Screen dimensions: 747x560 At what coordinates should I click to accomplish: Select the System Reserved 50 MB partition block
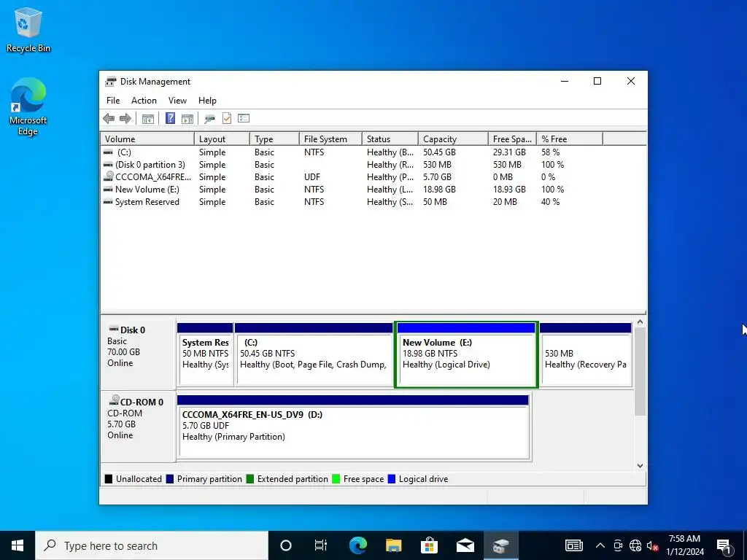(x=205, y=355)
